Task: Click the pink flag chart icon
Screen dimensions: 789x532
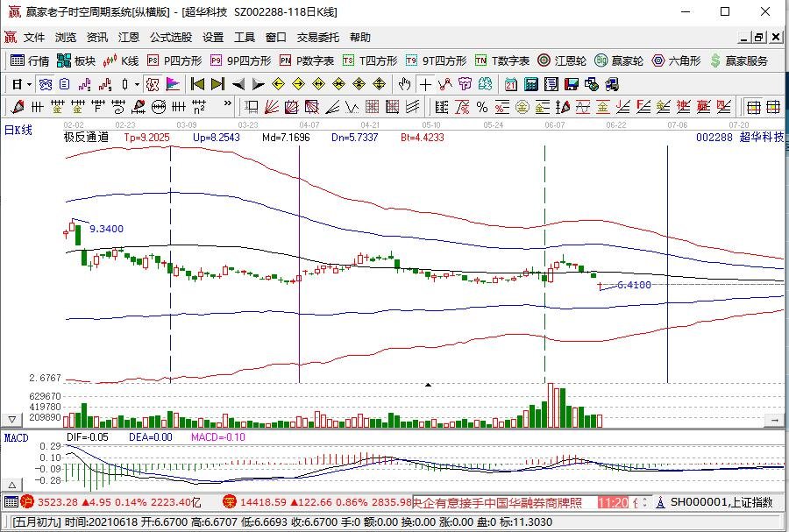Action: [173, 84]
